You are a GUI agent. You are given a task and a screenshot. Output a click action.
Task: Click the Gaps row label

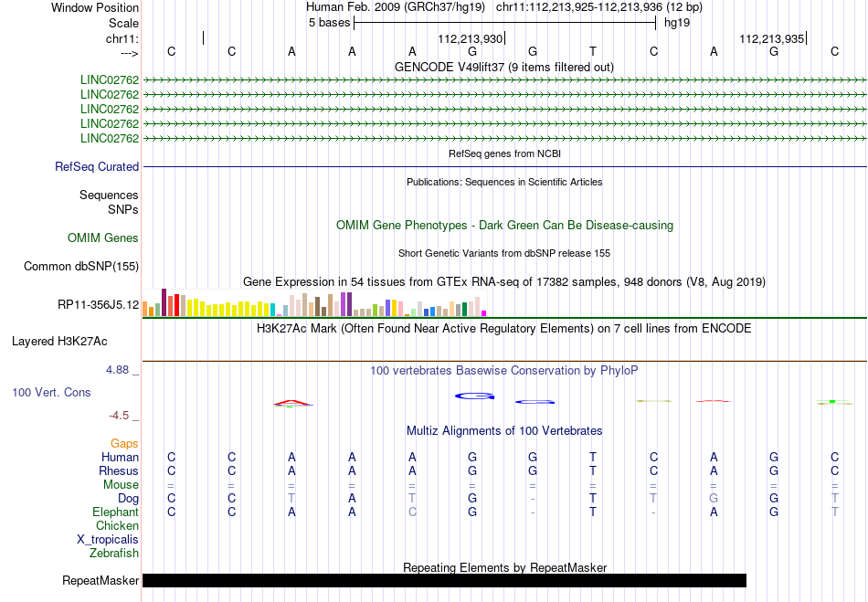click(124, 444)
